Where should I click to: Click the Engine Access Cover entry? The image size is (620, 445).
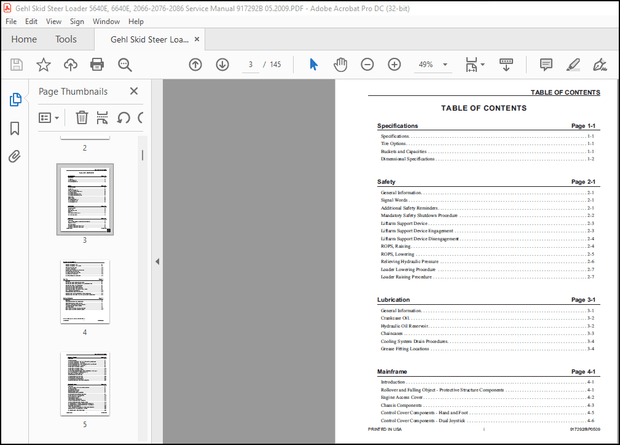click(x=402, y=397)
